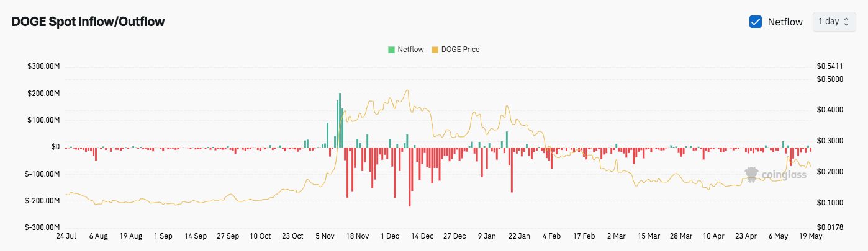Screen dimensions: 868x251
Task: Click the $100.00M axis label
Action: [43, 120]
